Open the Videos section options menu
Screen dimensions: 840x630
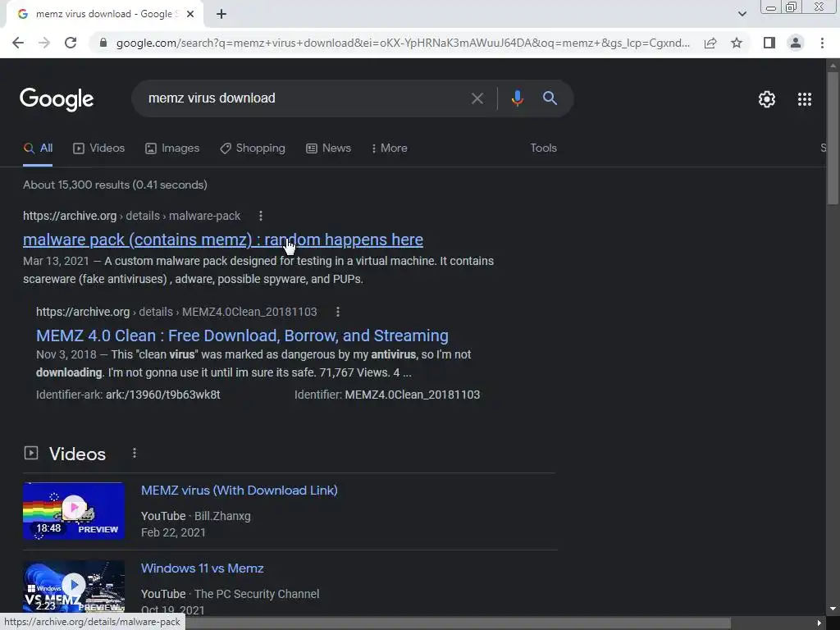(x=135, y=453)
